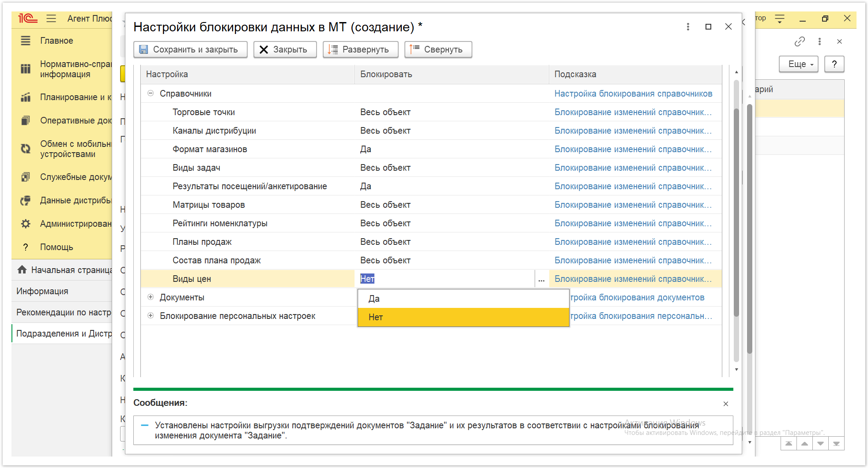Open Настройка блокирования справочников link
The image size is (868, 468).
(x=633, y=94)
